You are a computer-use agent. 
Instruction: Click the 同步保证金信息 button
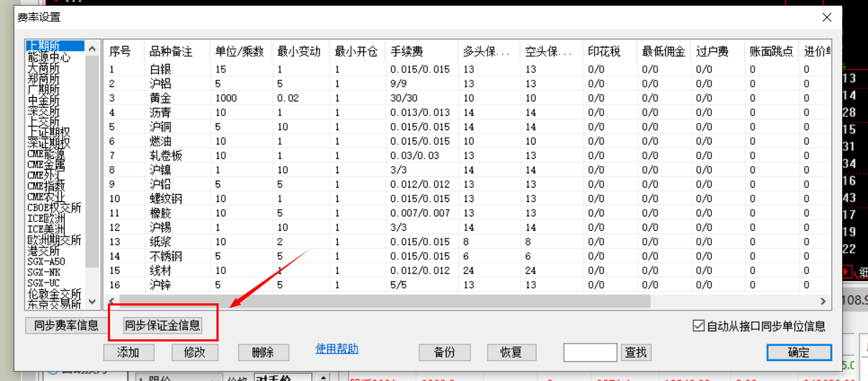tap(163, 326)
